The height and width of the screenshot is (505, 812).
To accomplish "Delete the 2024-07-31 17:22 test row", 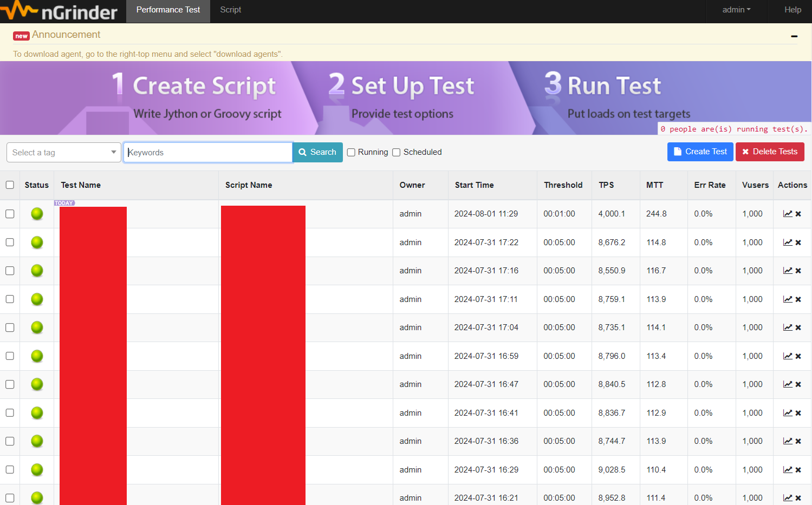I will click(x=798, y=242).
